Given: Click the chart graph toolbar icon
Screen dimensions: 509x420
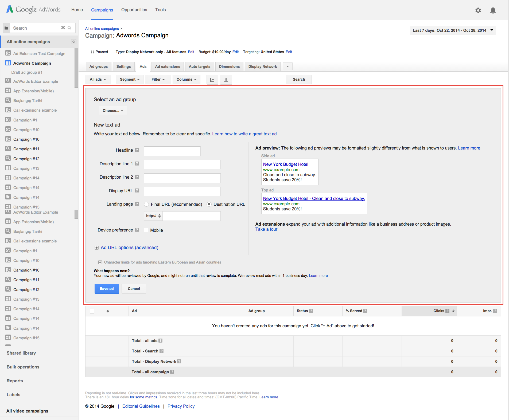Looking at the screenshot, I should click(212, 80).
